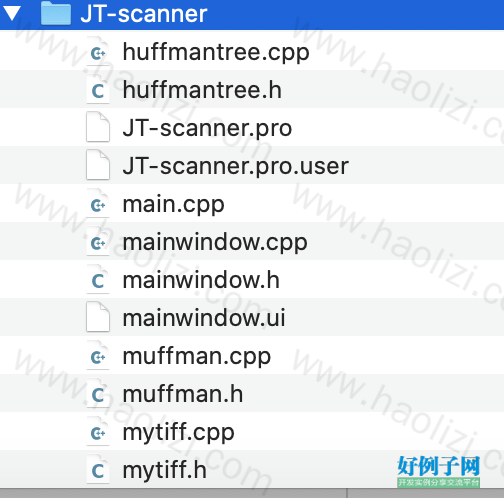Select mainwindow.h file name

pyautogui.click(x=201, y=280)
